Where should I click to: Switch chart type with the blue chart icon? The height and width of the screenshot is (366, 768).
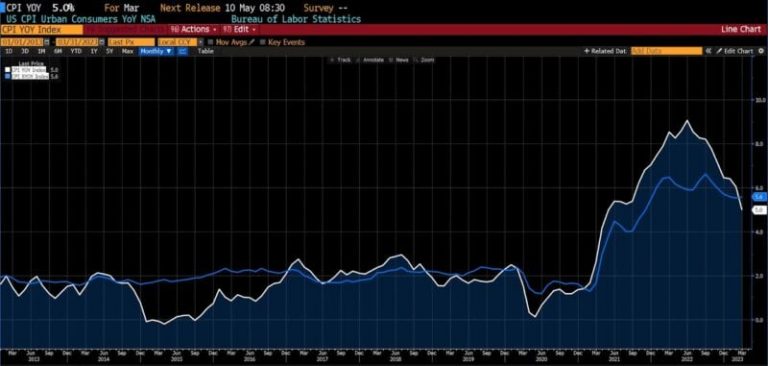tap(182, 51)
